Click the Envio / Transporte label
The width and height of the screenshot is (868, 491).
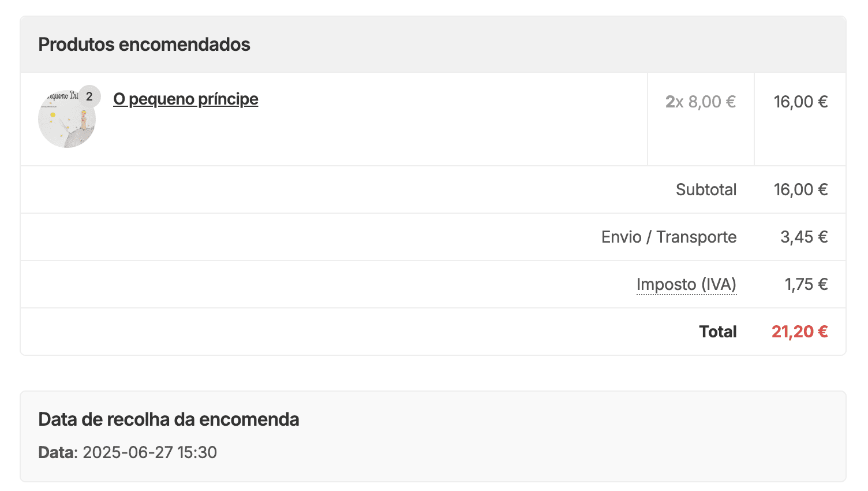click(x=668, y=237)
